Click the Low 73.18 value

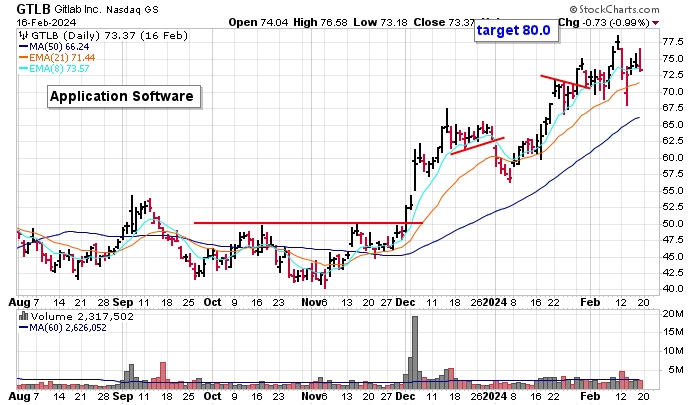pos(380,22)
